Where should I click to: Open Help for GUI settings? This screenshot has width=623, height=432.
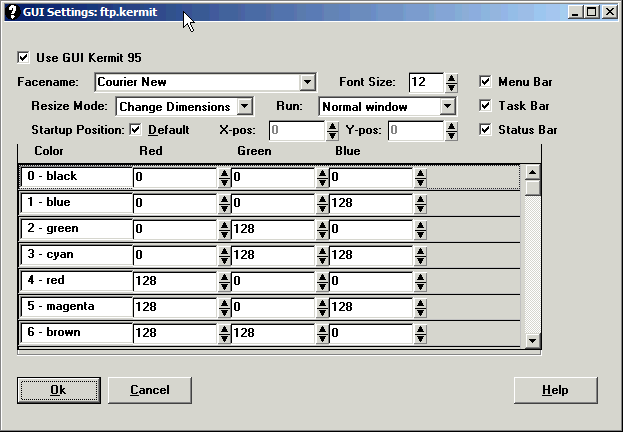click(555, 390)
